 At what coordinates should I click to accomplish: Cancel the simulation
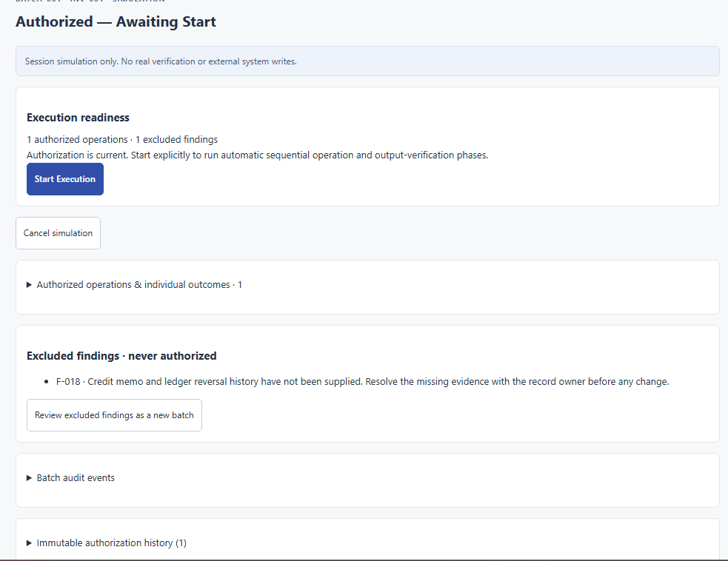pyautogui.click(x=58, y=233)
